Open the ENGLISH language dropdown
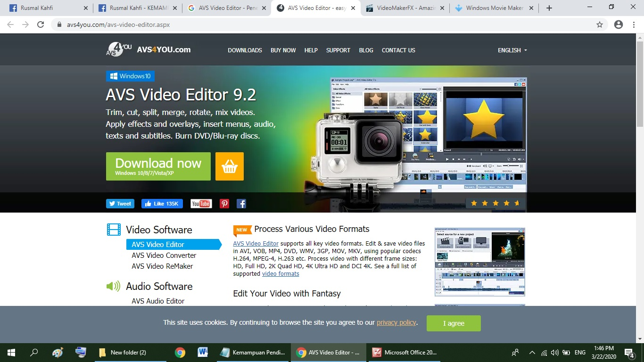The height and width of the screenshot is (362, 644). [512, 50]
